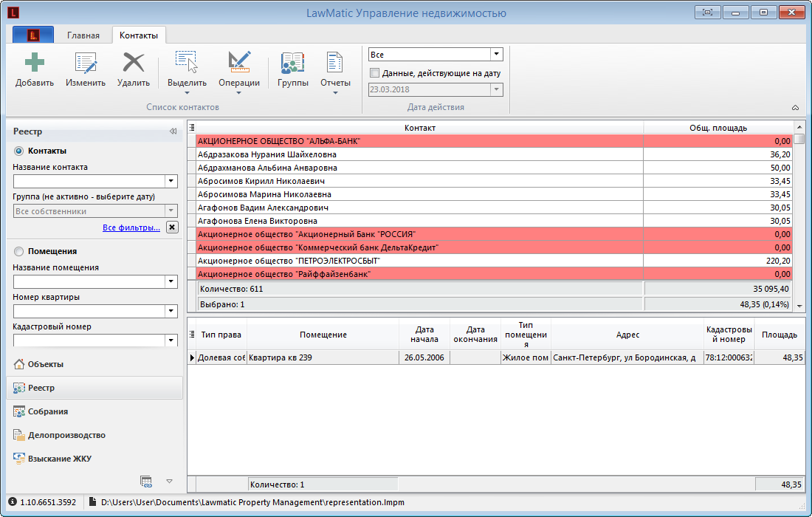Expand the Название помещения combo box

171,281
